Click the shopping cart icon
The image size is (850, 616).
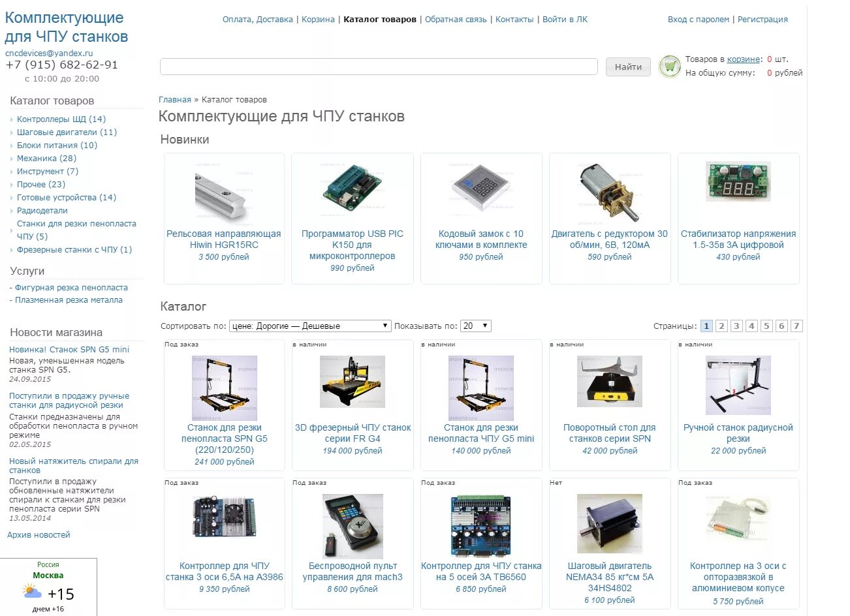point(670,66)
